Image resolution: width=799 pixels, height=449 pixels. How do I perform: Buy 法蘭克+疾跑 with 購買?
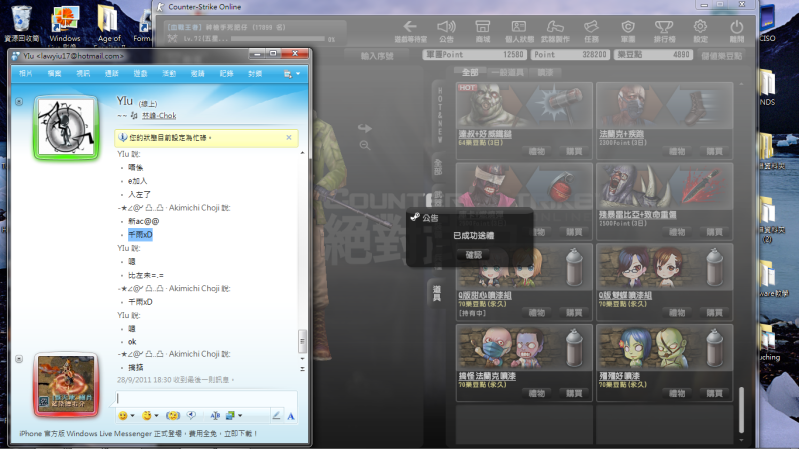(x=714, y=151)
